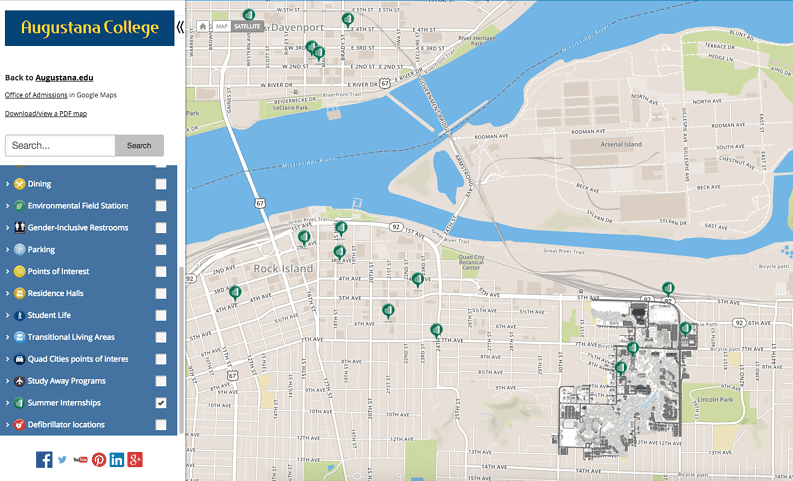The width and height of the screenshot is (793, 481).
Task: Enable the Dining checkbox
Action: [161, 184]
